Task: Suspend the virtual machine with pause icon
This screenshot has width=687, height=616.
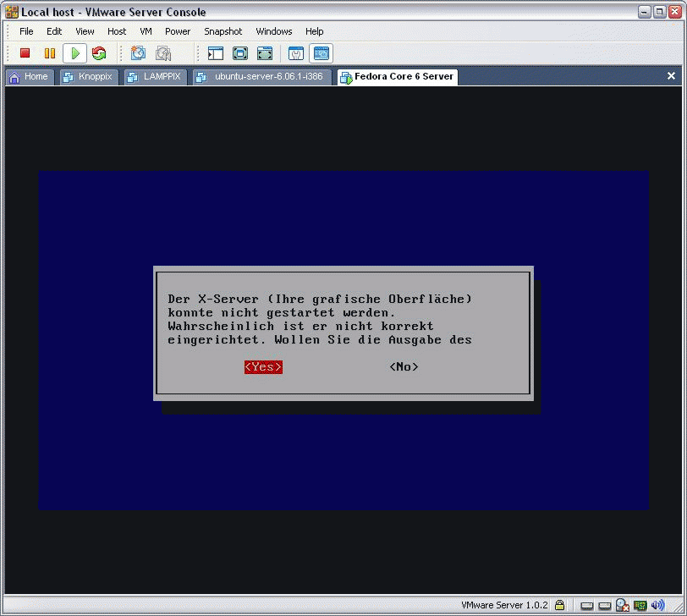Action: (x=50, y=53)
